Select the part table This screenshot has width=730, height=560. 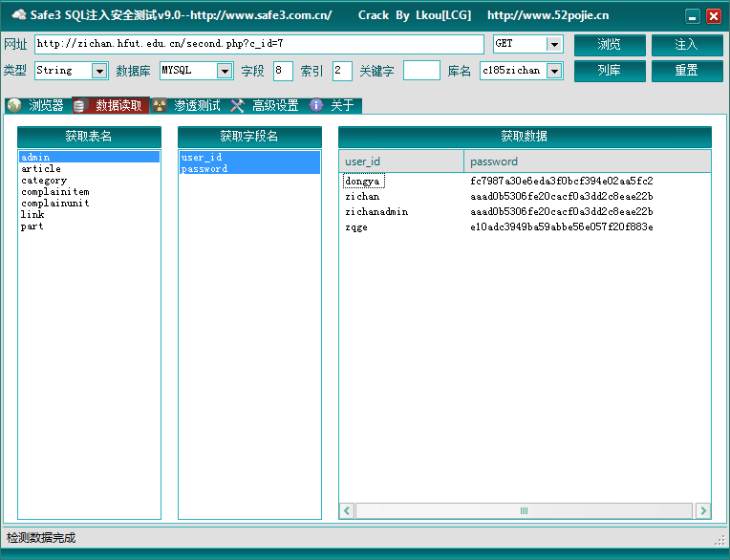tap(89, 226)
